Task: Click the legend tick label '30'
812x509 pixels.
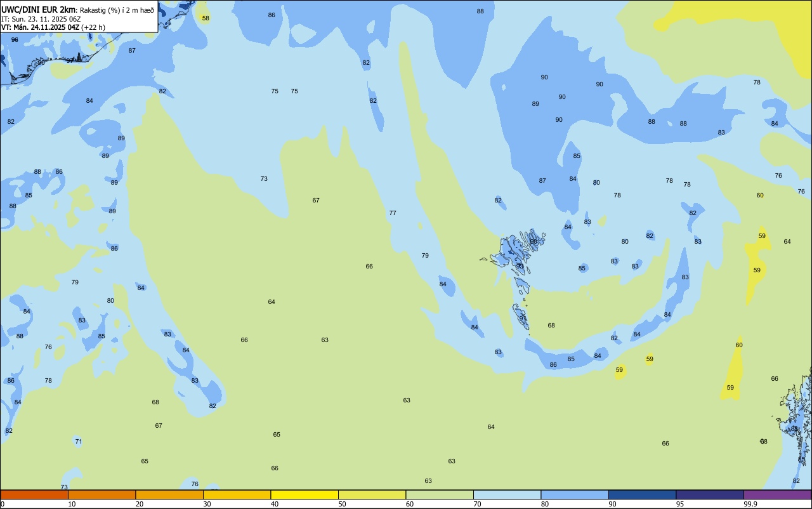Action: click(207, 504)
